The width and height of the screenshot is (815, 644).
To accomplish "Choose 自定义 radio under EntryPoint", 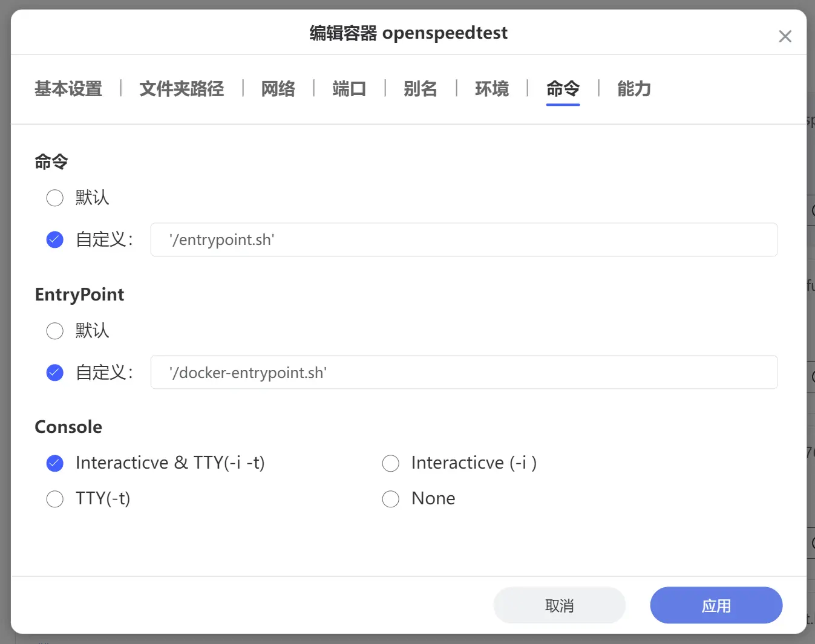I will [55, 372].
